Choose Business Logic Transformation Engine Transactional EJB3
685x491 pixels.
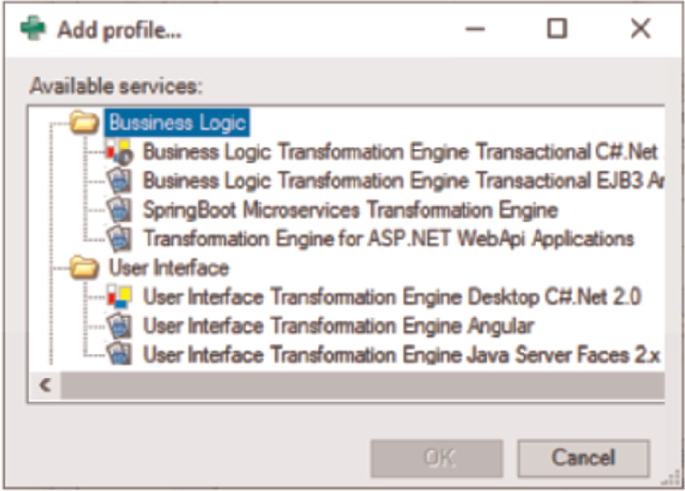[x=403, y=181]
